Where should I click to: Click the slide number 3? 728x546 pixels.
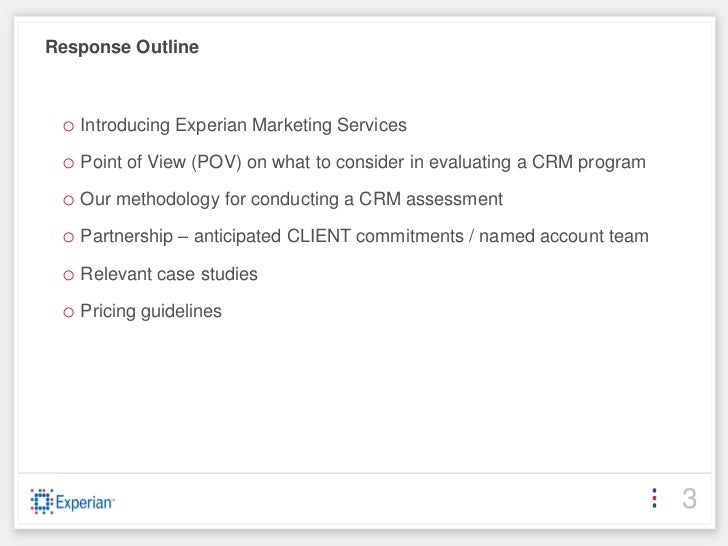(x=689, y=499)
